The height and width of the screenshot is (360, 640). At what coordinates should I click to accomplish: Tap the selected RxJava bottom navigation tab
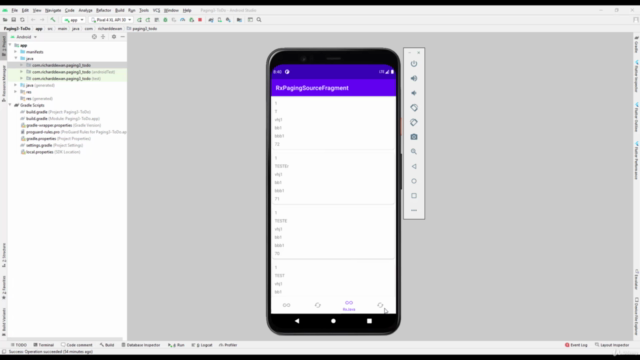tap(349, 305)
